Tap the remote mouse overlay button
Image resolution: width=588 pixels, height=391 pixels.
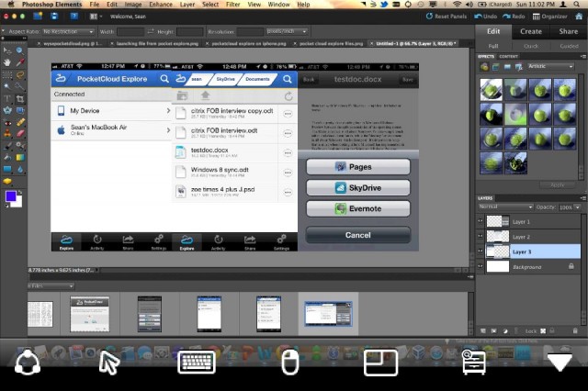coord(290,363)
